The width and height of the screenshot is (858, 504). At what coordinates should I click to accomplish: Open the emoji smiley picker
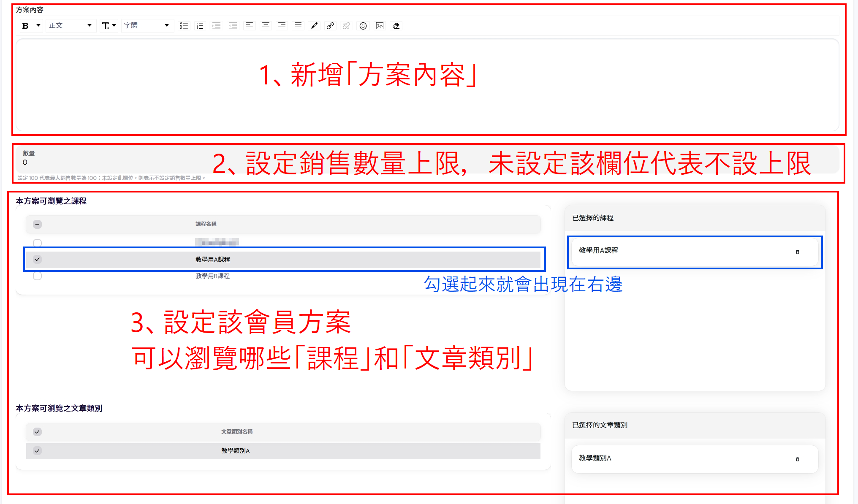pos(363,26)
